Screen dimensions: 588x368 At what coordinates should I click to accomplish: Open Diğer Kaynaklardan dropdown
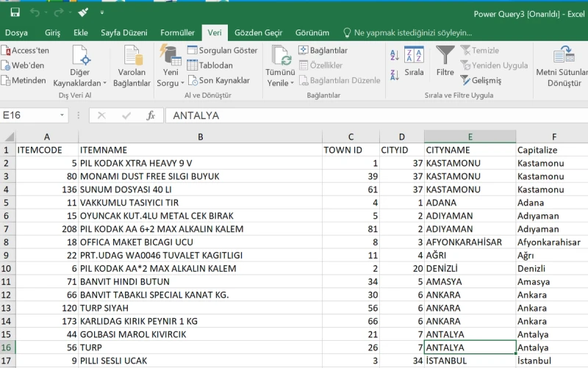(80, 66)
